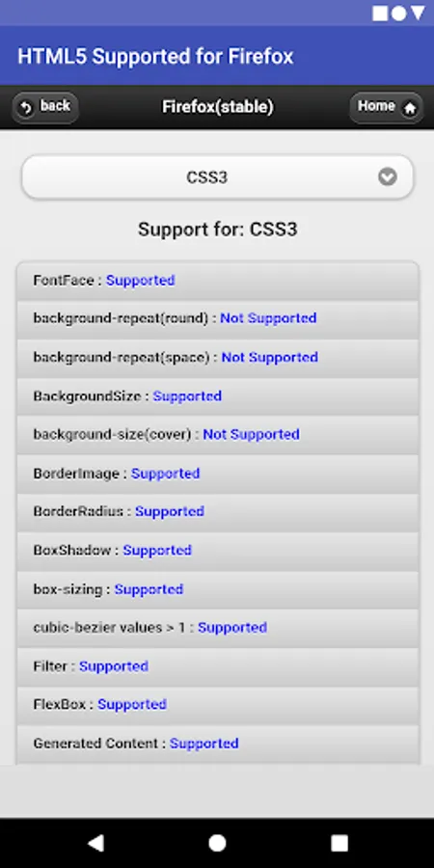Tap the back arrow icon
434x868 pixels.
pos(25,108)
